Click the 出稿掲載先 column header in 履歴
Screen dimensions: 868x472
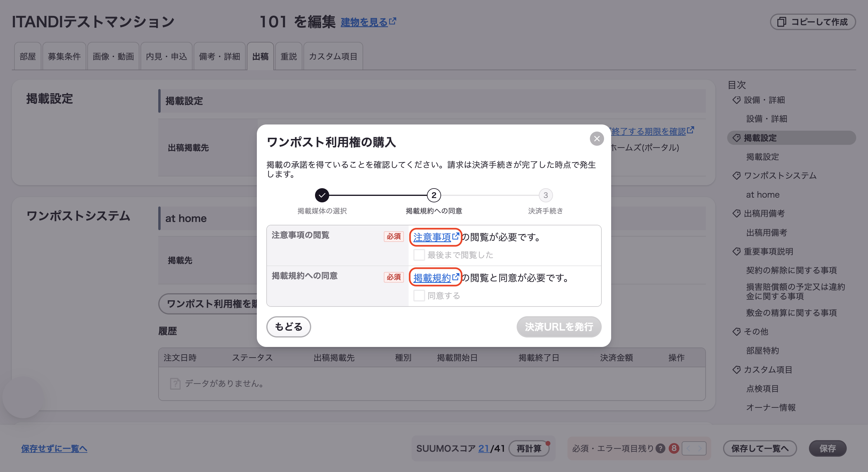point(334,358)
